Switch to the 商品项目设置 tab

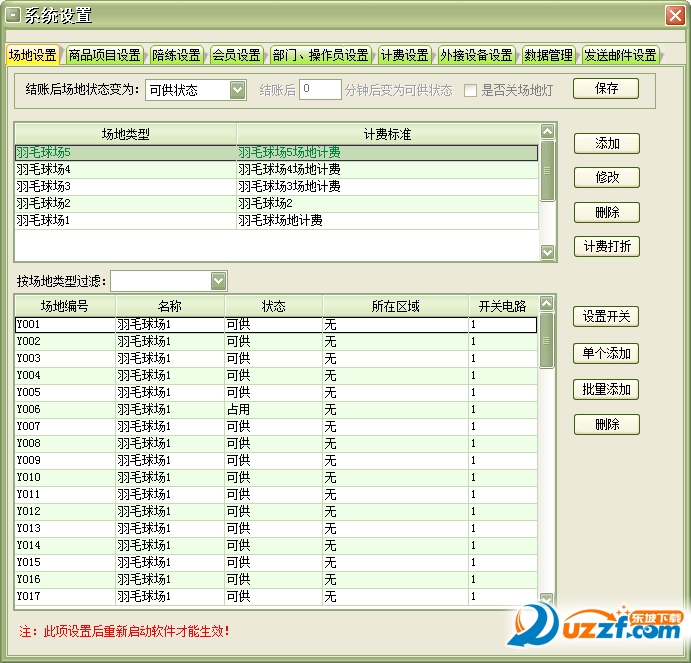[104, 55]
